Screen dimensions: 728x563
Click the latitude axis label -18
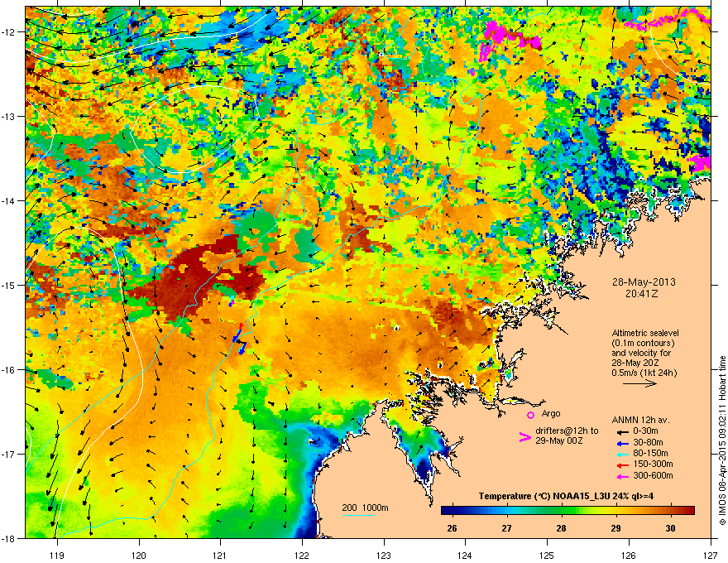pos(8,538)
